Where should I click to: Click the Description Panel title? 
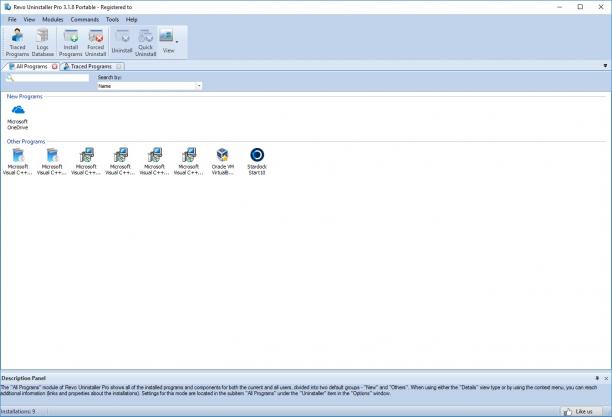coord(23,378)
